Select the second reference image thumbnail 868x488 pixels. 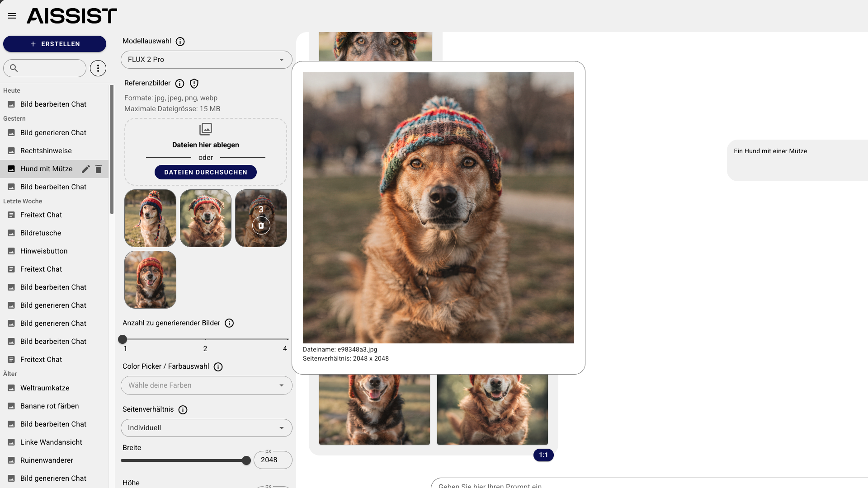(x=206, y=218)
